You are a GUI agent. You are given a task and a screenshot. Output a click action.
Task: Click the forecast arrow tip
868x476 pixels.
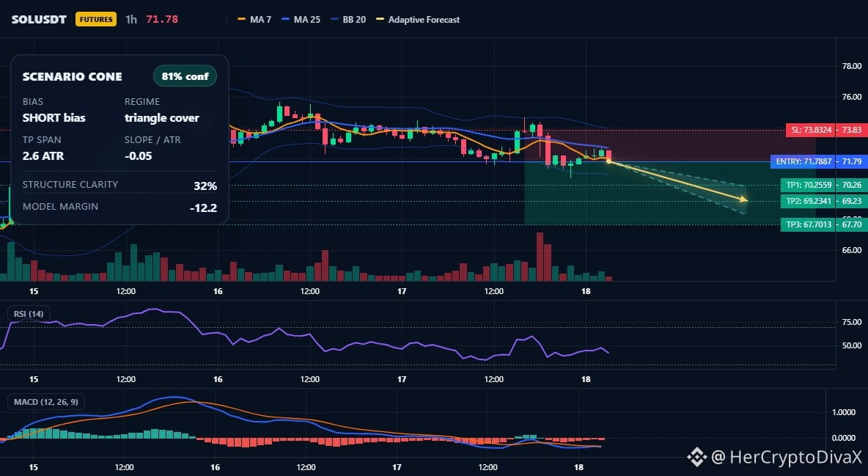[745, 199]
